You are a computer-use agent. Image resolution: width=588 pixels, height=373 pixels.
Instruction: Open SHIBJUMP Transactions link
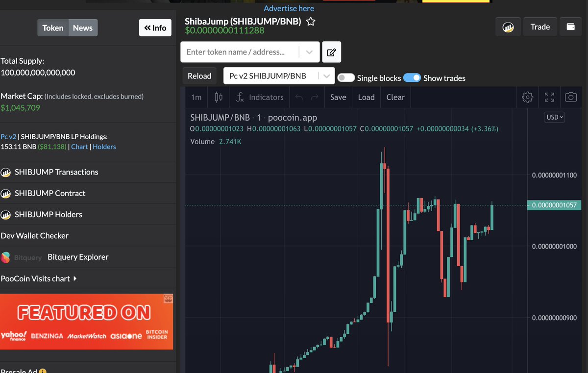pyautogui.click(x=56, y=172)
